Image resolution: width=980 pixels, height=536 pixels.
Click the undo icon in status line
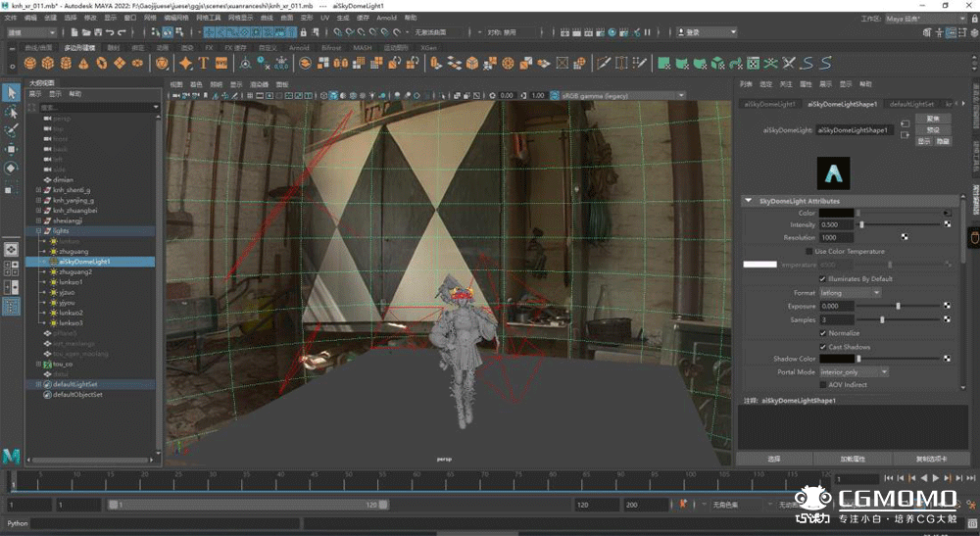click(x=110, y=32)
